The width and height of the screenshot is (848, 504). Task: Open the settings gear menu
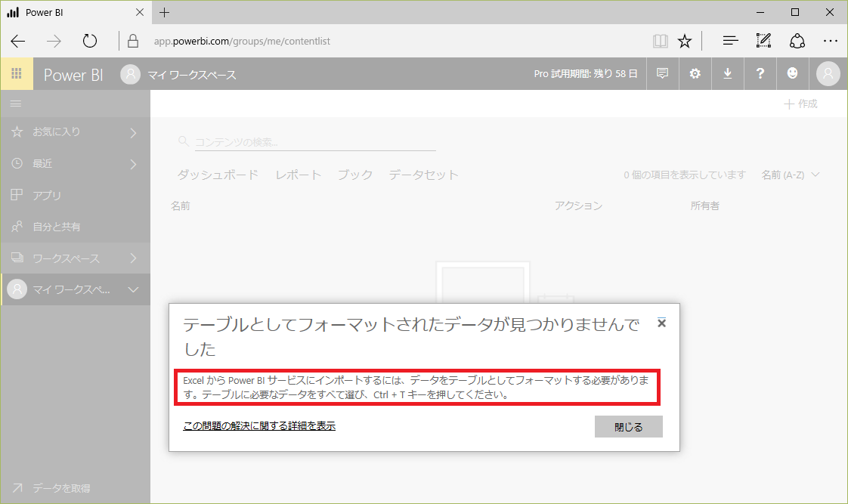[x=695, y=73]
